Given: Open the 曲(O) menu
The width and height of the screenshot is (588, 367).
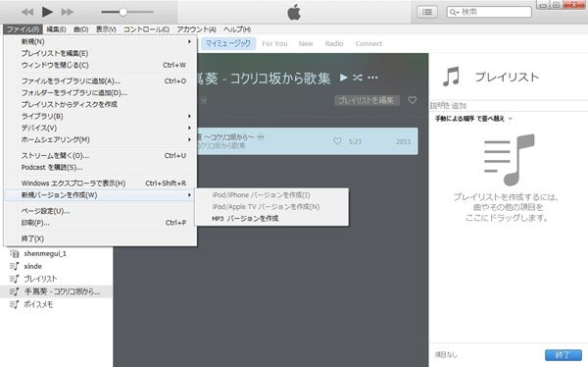Looking at the screenshot, I should coord(81,29).
